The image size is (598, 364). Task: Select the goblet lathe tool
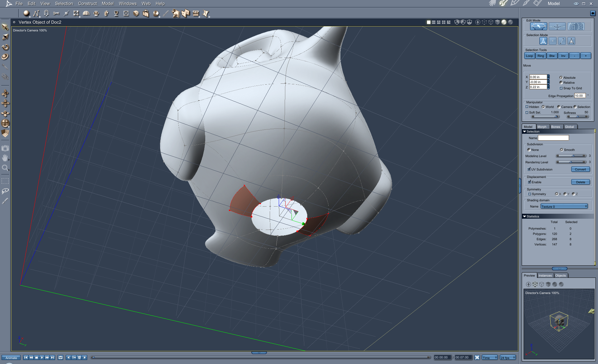pyautogui.click(x=116, y=13)
